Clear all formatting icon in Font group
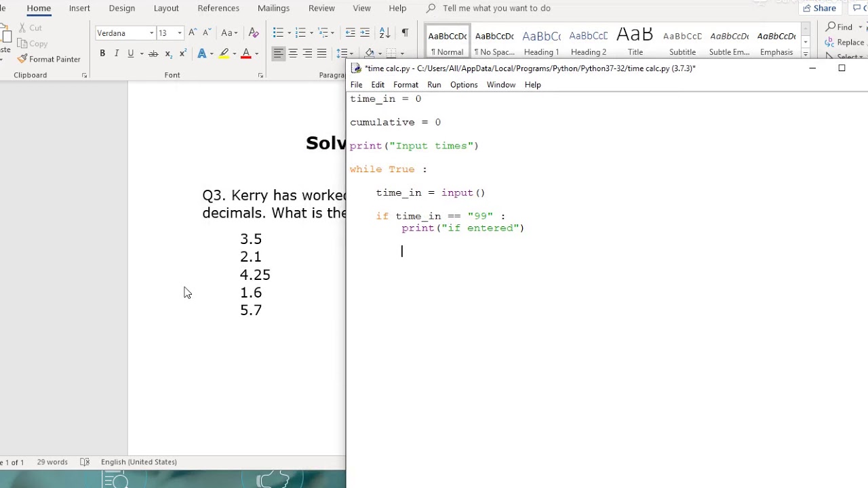The height and width of the screenshot is (488, 868). pyautogui.click(x=254, y=33)
